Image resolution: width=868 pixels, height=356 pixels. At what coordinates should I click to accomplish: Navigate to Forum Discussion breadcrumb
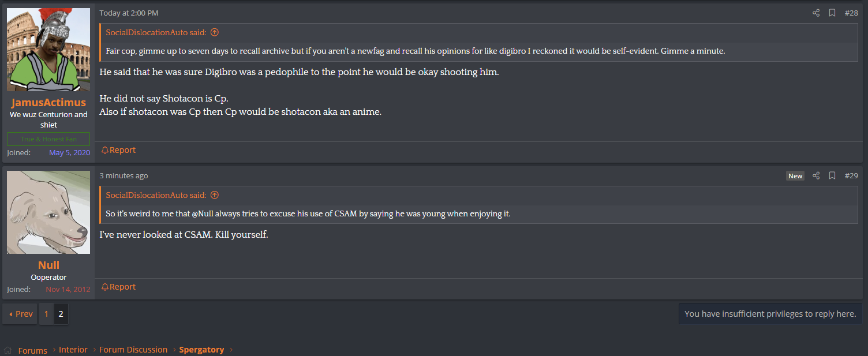[x=133, y=350]
